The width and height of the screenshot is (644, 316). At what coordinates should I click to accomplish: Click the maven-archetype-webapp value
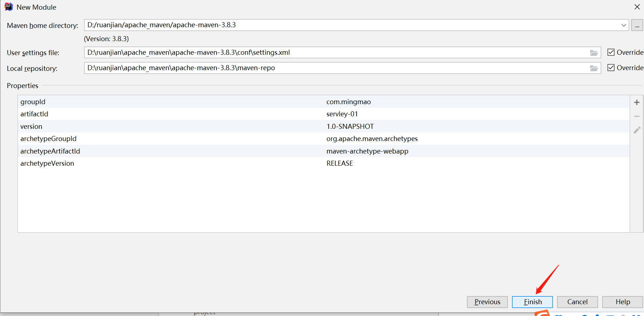(367, 151)
